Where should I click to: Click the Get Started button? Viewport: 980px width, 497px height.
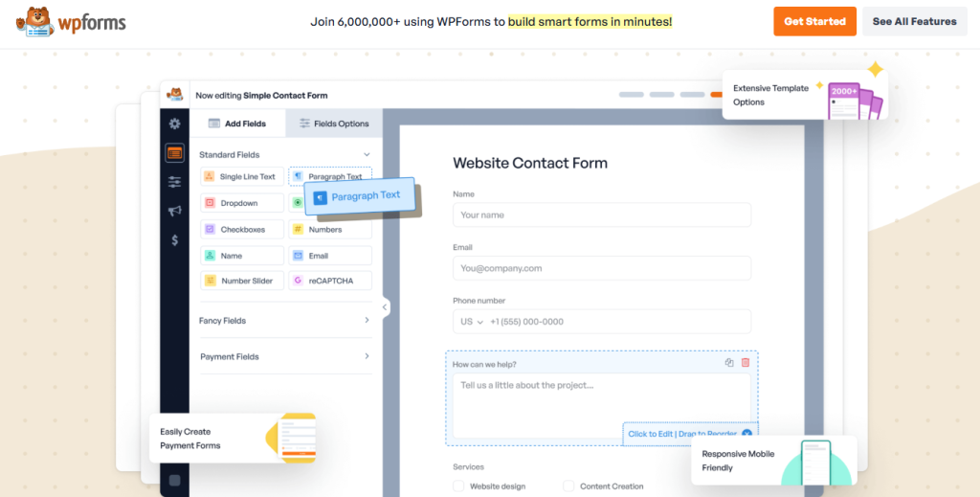[x=815, y=21]
